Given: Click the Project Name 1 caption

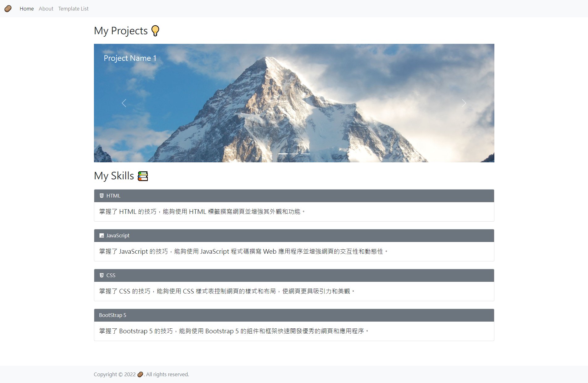Looking at the screenshot, I should coord(130,58).
